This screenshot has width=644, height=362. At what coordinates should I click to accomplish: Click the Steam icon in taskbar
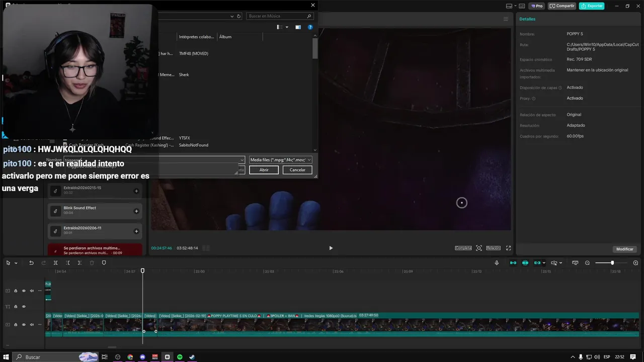192,357
